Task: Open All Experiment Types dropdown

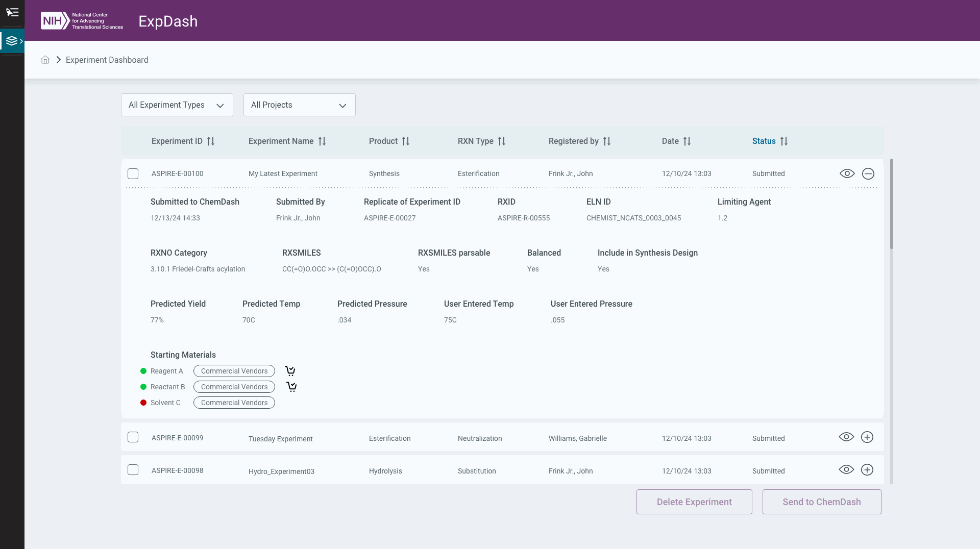Action: pos(177,105)
